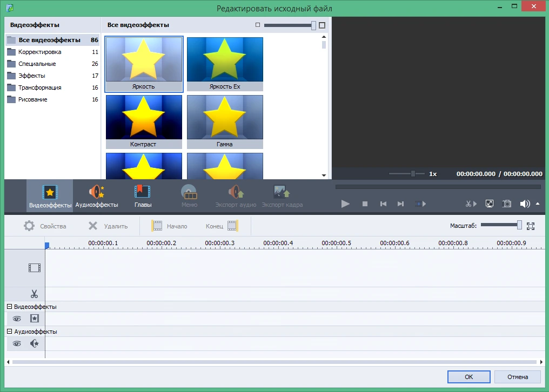Click effects list scroll up arrow

click(324, 37)
